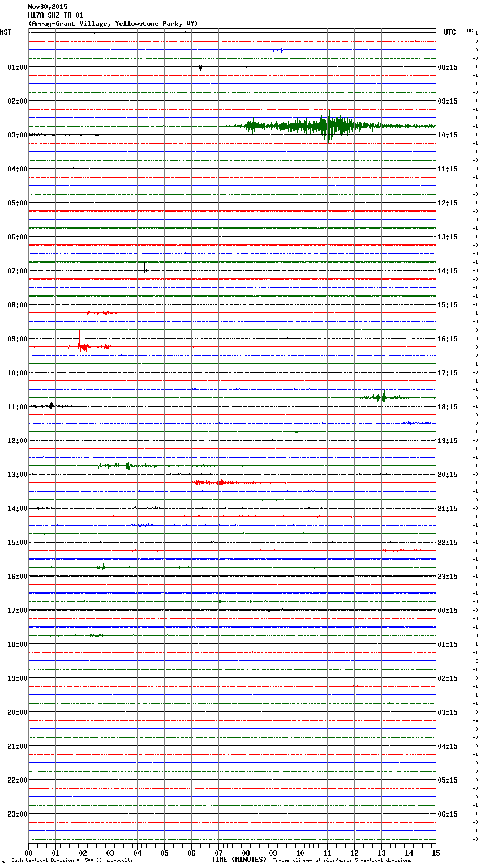481x868 pixels.
Task: Click the MST timezone label
Action: [x=6, y=32]
